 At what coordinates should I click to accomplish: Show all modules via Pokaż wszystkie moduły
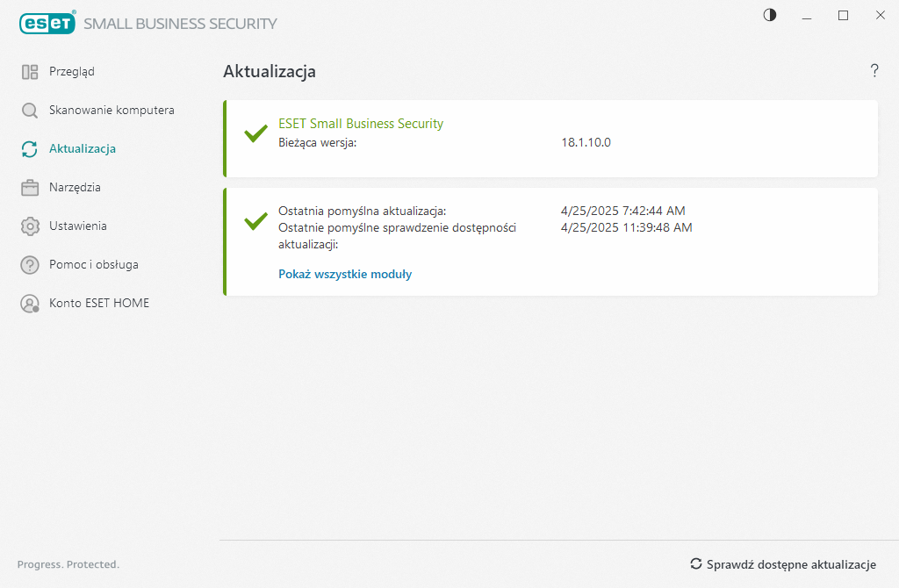point(345,274)
